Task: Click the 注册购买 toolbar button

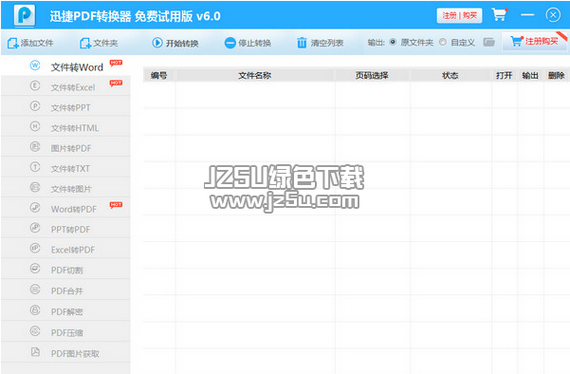Action: tap(535, 41)
